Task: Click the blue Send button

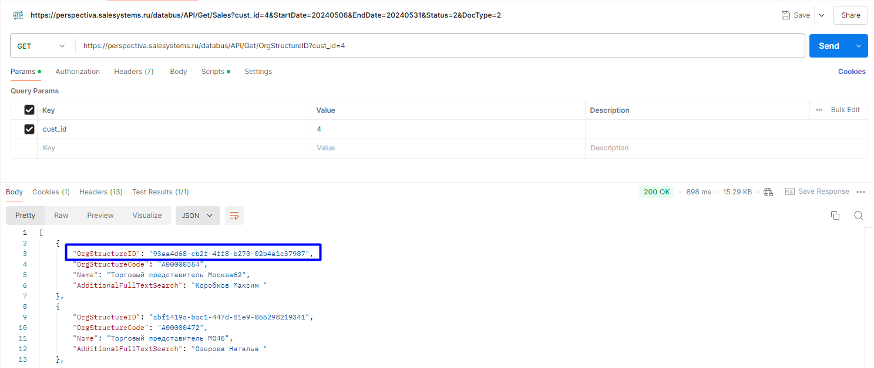Action: (x=829, y=46)
